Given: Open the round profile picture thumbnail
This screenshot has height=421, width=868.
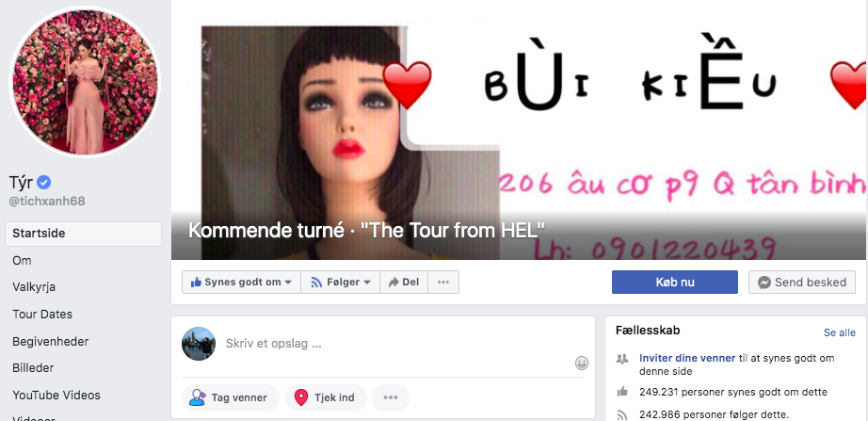Looking at the screenshot, I should [85, 82].
